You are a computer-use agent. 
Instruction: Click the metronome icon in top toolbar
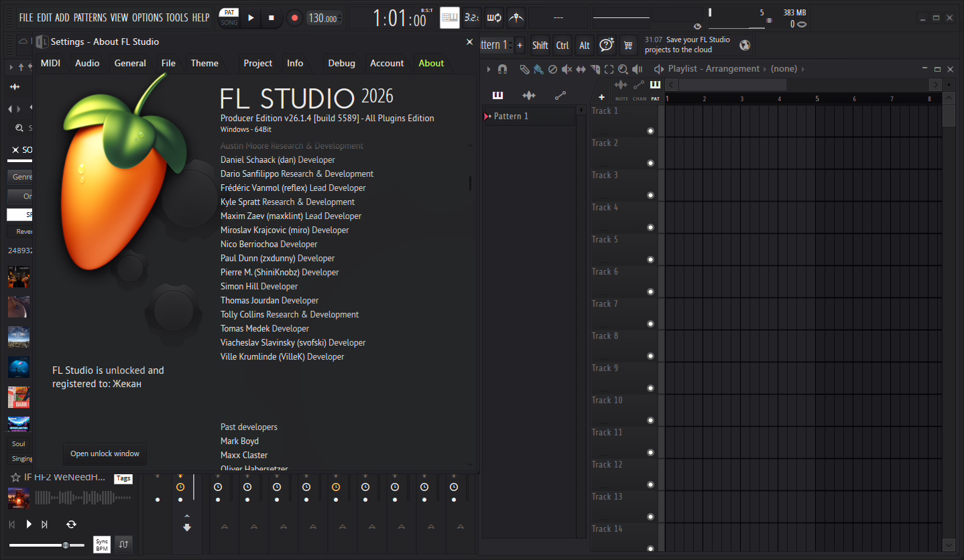point(516,18)
